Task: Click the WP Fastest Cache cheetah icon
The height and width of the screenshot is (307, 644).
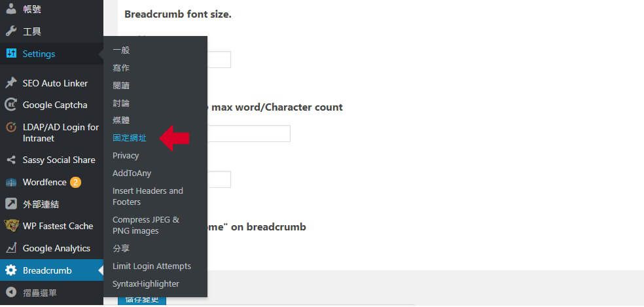Action: coord(11,226)
